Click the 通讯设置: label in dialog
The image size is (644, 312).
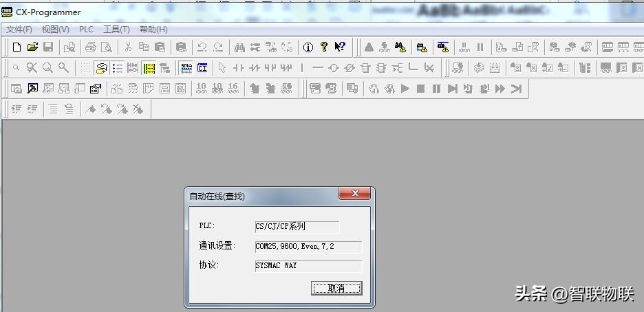(x=217, y=246)
